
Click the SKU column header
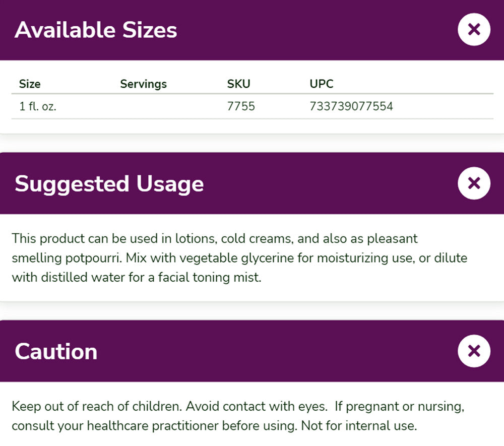pyautogui.click(x=238, y=84)
